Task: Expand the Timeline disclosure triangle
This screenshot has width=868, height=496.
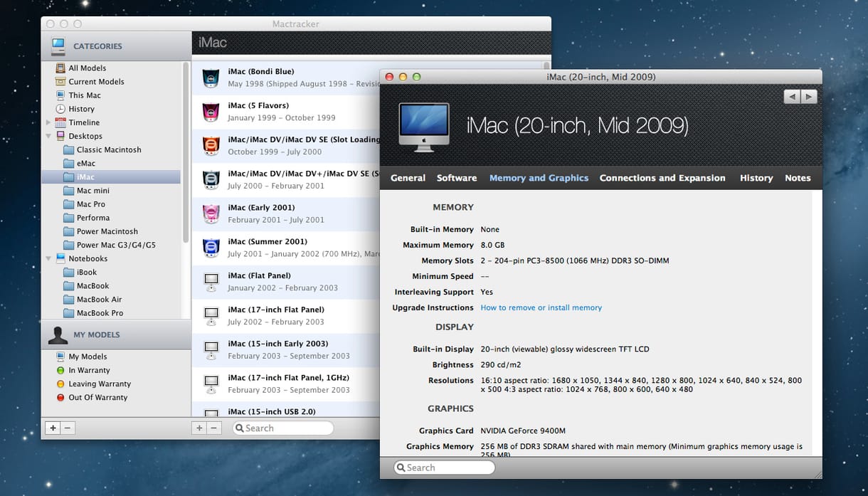Action: pyautogui.click(x=48, y=122)
